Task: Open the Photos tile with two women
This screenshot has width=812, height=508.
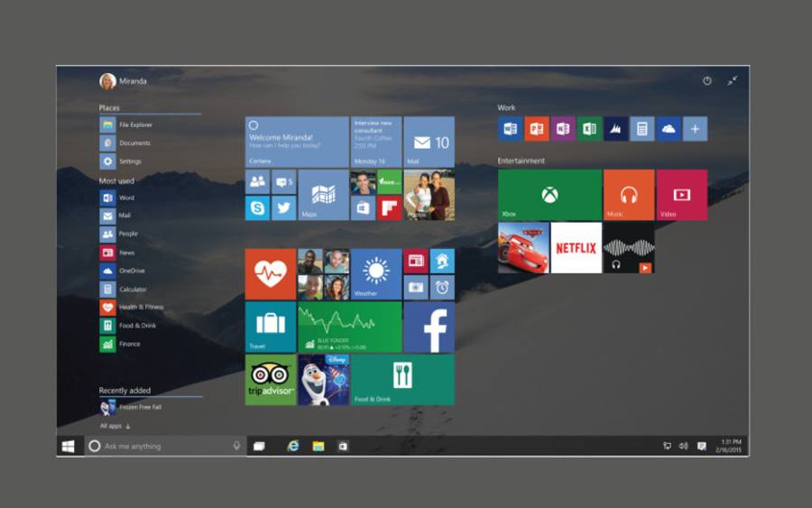Action: 429,195
